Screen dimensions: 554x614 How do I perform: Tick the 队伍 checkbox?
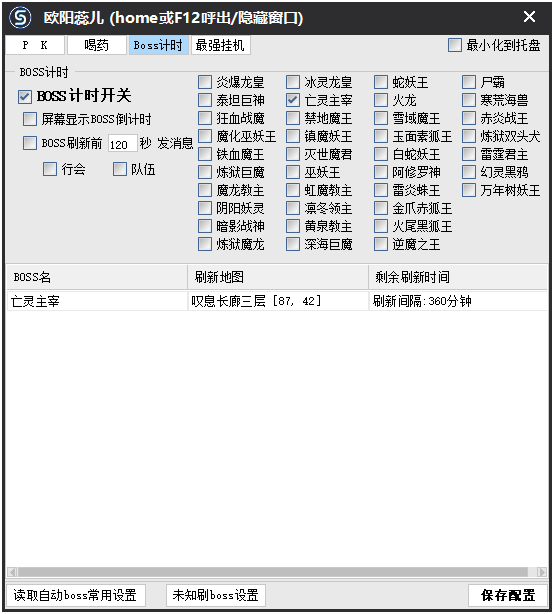point(120,169)
